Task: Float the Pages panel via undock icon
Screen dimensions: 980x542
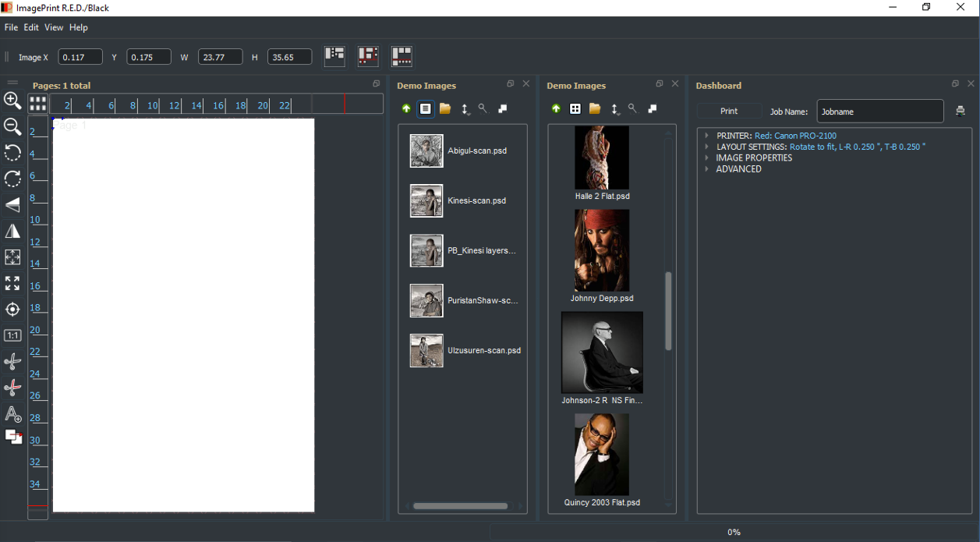Action: point(377,83)
